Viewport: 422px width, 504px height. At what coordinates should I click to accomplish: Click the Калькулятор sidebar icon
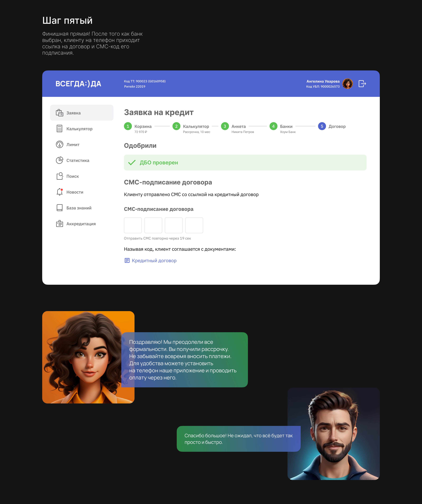point(59,129)
